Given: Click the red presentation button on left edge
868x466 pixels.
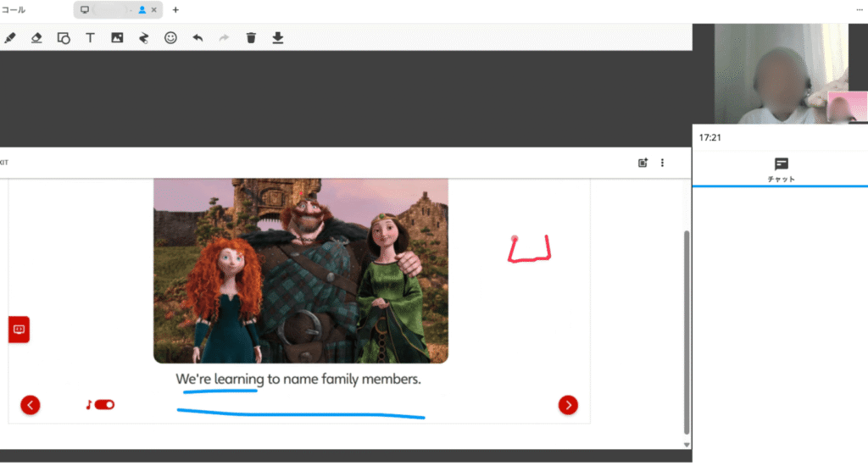Looking at the screenshot, I should 19,329.
